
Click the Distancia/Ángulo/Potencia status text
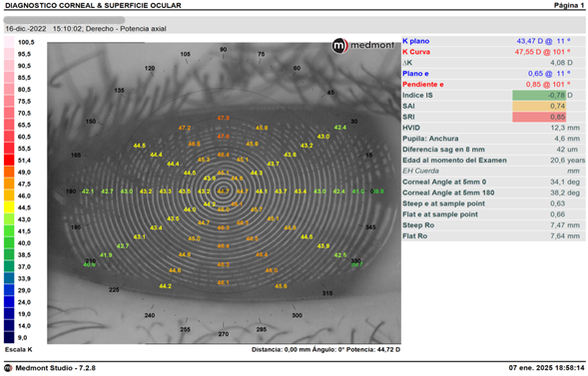(325, 349)
